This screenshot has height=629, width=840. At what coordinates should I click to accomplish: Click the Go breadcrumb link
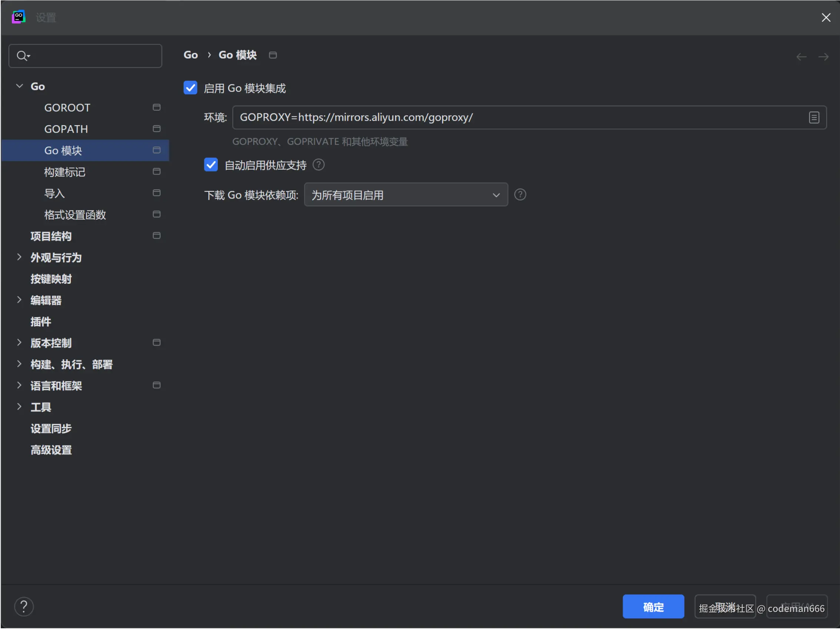pyautogui.click(x=191, y=55)
